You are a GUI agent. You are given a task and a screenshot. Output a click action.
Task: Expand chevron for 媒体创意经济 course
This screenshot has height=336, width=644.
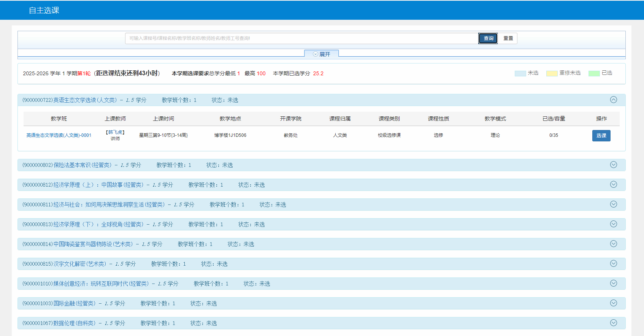[x=613, y=284]
